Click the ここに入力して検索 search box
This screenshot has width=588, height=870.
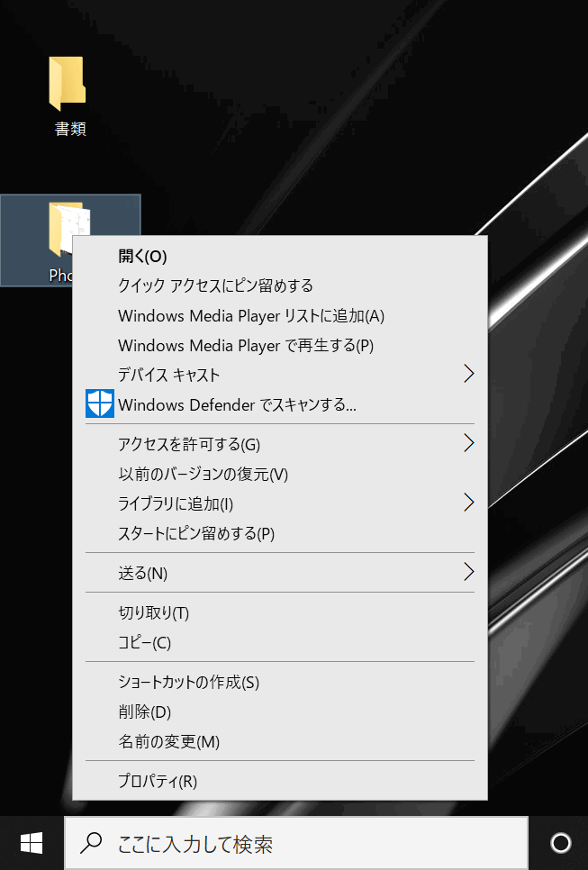point(296,843)
